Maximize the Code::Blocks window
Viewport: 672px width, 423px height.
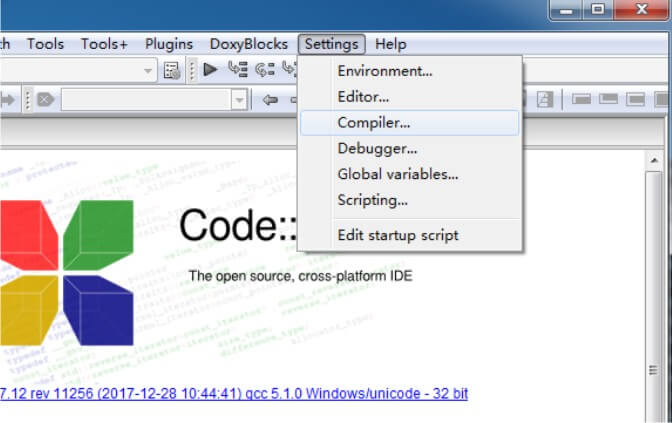(598, 9)
